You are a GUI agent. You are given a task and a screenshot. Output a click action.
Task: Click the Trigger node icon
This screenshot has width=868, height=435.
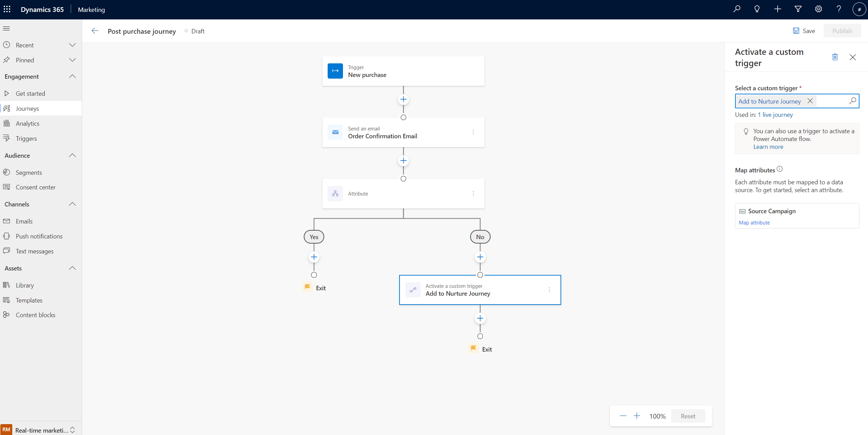pyautogui.click(x=335, y=71)
